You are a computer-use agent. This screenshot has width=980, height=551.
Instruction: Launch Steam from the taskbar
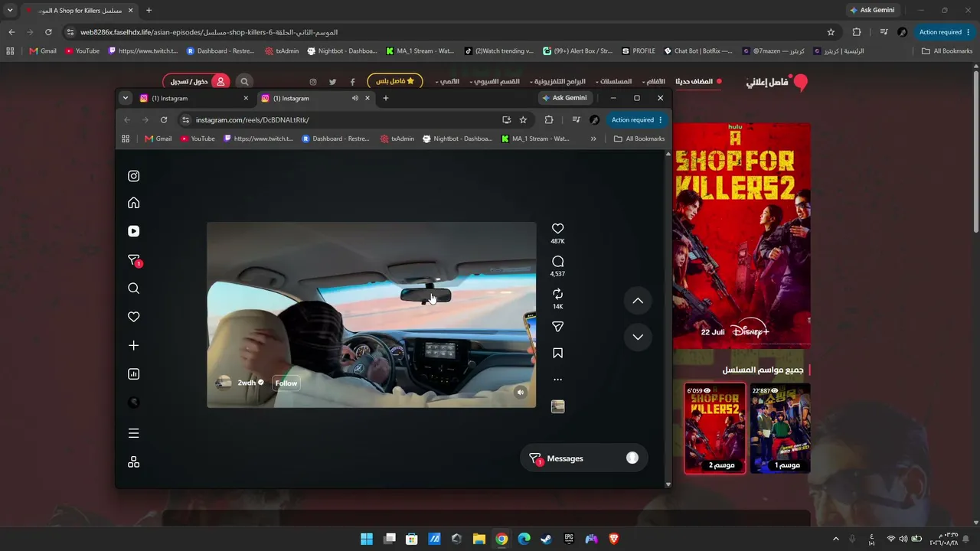[x=547, y=539]
